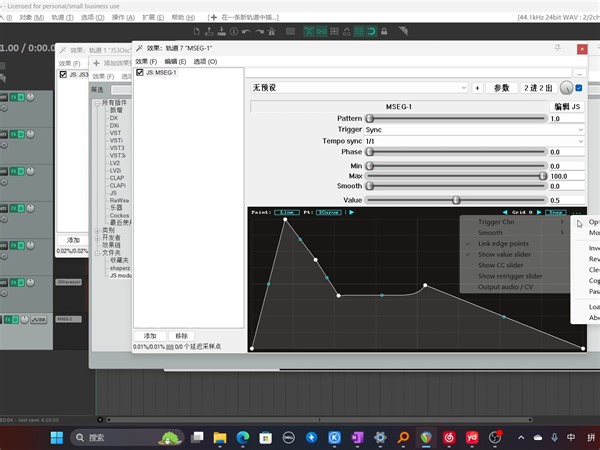Click the Pattern slider handle
The height and width of the screenshot is (450, 600).
(370, 119)
